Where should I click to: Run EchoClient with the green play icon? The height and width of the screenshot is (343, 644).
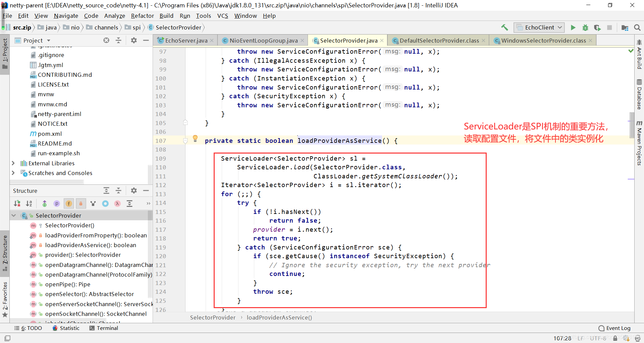(x=573, y=27)
